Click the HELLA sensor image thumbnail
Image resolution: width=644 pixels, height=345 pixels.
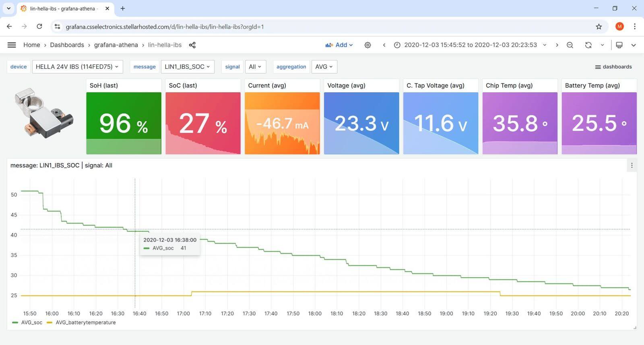tap(44, 113)
